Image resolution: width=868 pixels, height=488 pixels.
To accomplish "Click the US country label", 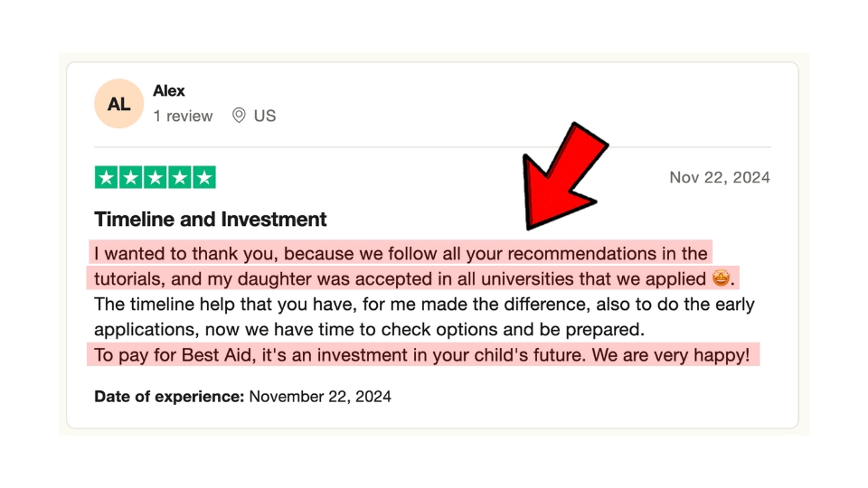I will [x=265, y=116].
